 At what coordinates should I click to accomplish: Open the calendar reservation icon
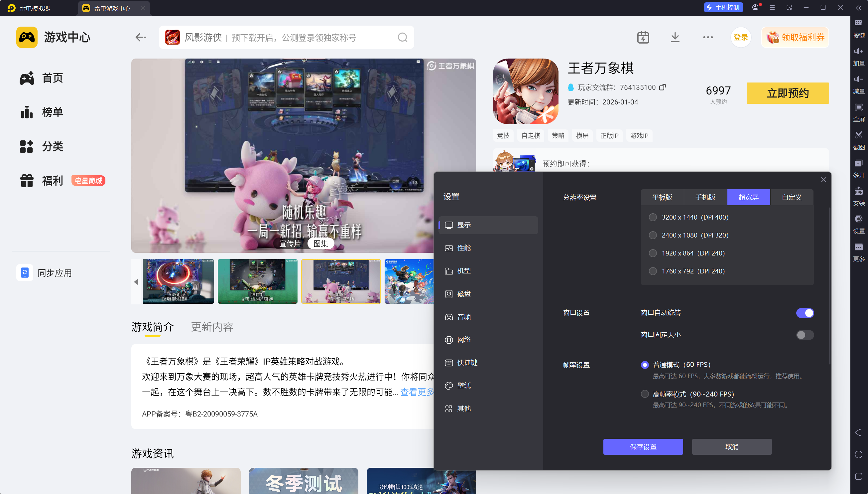click(x=643, y=37)
